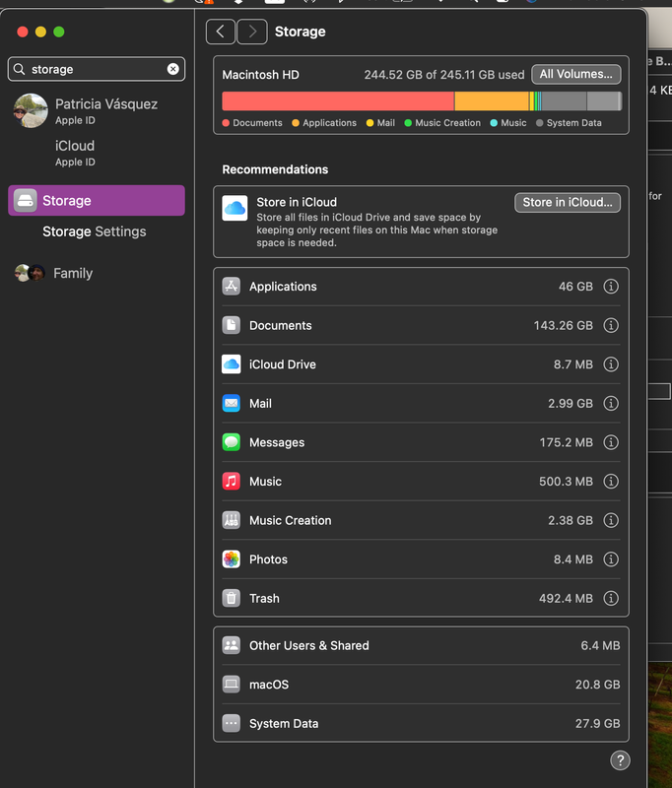Click the Messages bubble icon
The width and height of the screenshot is (672, 788).
pyautogui.click(x=232, y=442)
